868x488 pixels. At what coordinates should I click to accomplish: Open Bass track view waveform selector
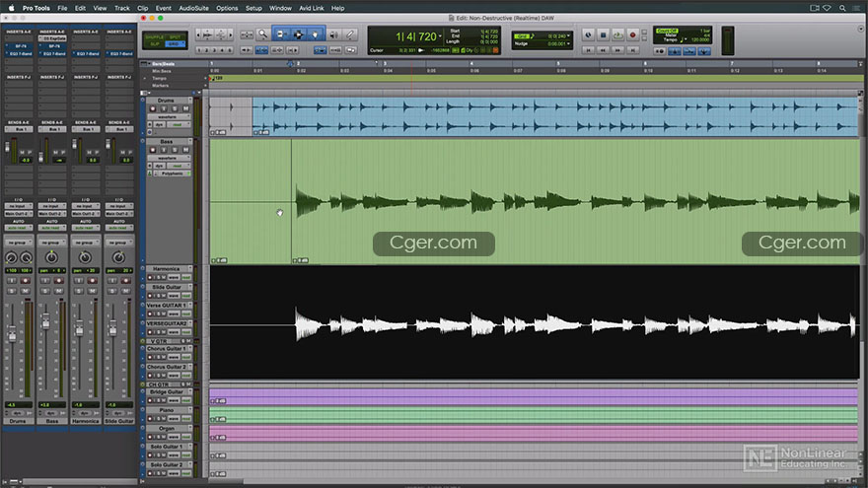pos(169,159)
